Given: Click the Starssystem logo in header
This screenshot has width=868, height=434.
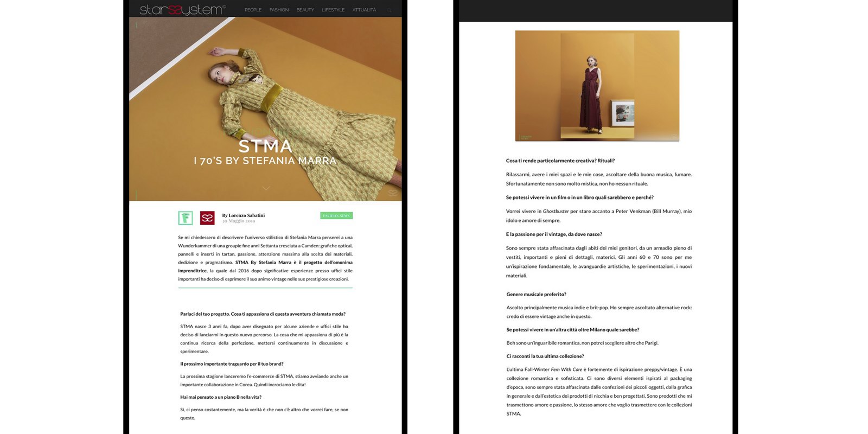Looking at the screenshot, I should click(x=182, y=9).
